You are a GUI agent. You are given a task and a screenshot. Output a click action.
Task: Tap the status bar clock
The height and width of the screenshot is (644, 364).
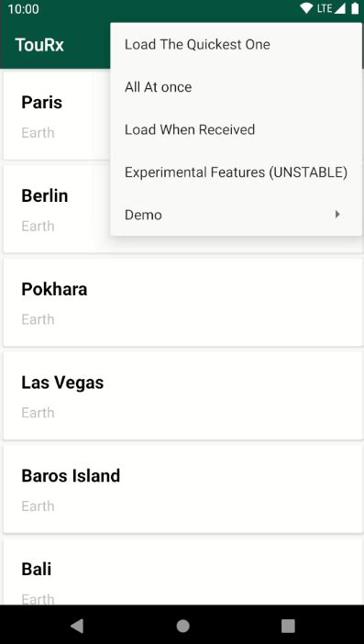click(x=24, y=8)
